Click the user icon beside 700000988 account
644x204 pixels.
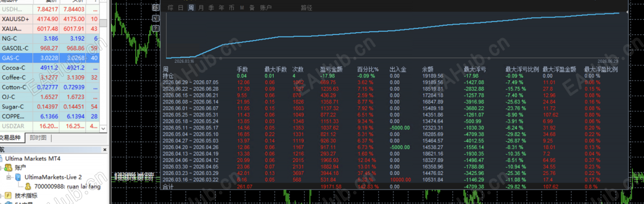pos(27,186)
